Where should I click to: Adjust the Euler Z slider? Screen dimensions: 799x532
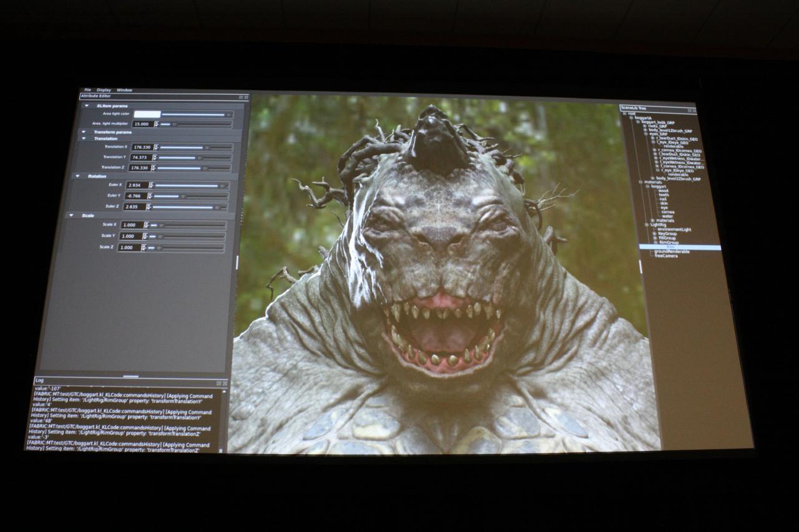coord(190,206)
